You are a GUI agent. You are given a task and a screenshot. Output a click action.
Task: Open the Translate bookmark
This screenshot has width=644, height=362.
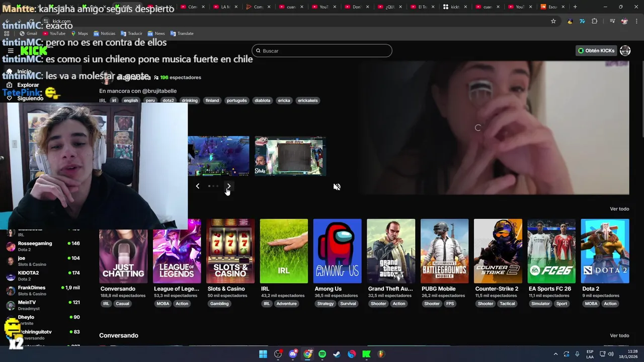182,33
